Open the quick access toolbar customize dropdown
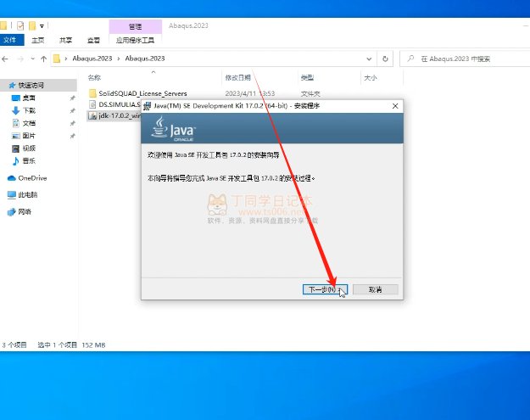 (42, 25)
